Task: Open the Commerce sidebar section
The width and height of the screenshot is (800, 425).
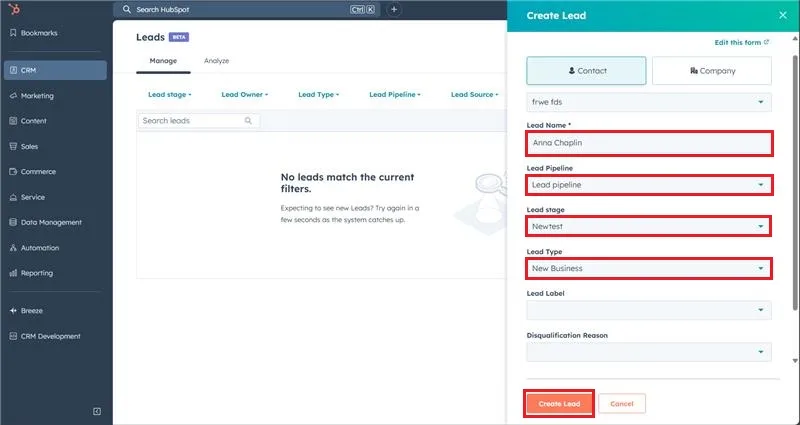Action: [x=38, y=171]
